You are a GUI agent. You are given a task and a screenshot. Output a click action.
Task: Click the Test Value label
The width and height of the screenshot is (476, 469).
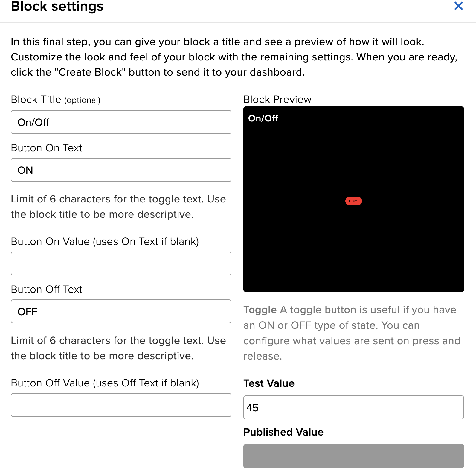coord(269,383)
